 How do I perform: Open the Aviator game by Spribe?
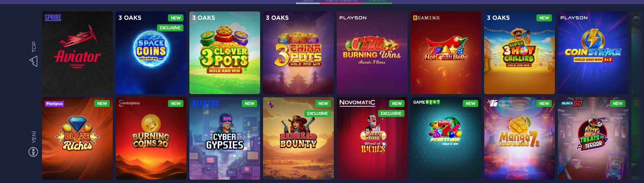pos(77,53)
